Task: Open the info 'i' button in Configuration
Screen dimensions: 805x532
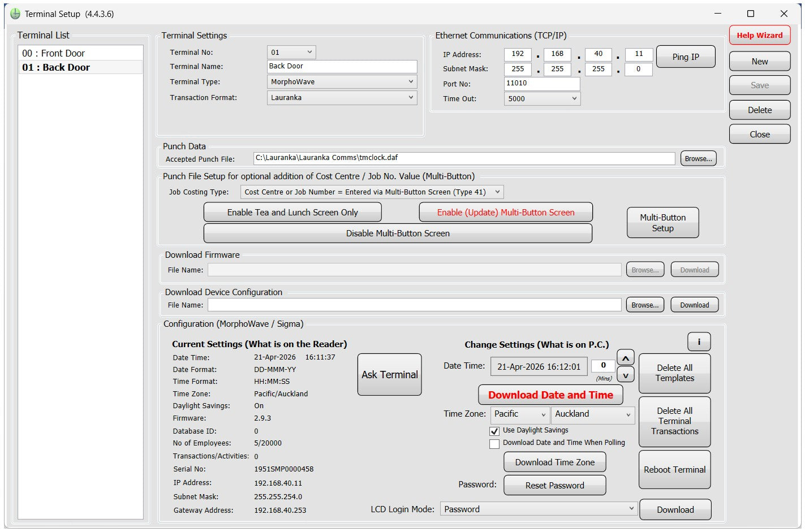Action: pos(699,341)
